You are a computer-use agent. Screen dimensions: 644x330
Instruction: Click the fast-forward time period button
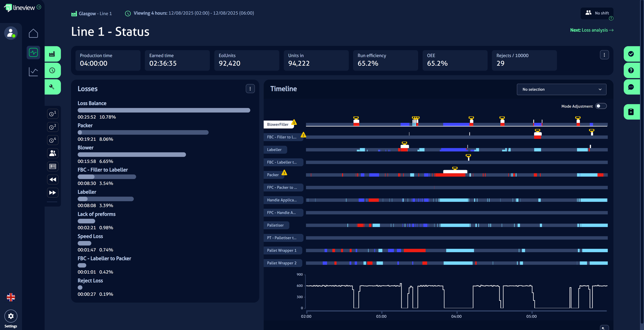tap(53, 193)
